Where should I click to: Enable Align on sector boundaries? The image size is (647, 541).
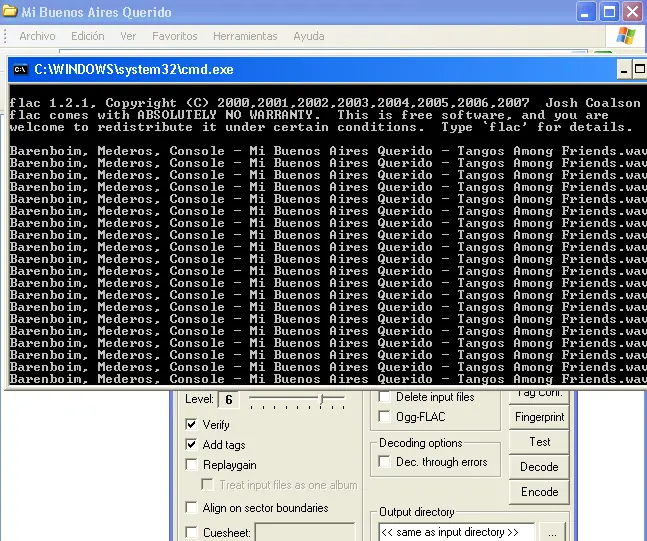[x=191, y=508]
